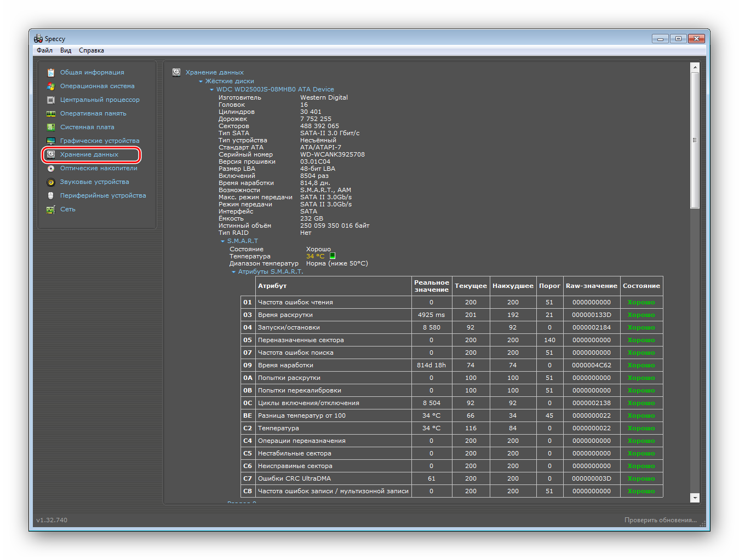
Task: Show Центральный процессор details
Action: tap(100, 100)
